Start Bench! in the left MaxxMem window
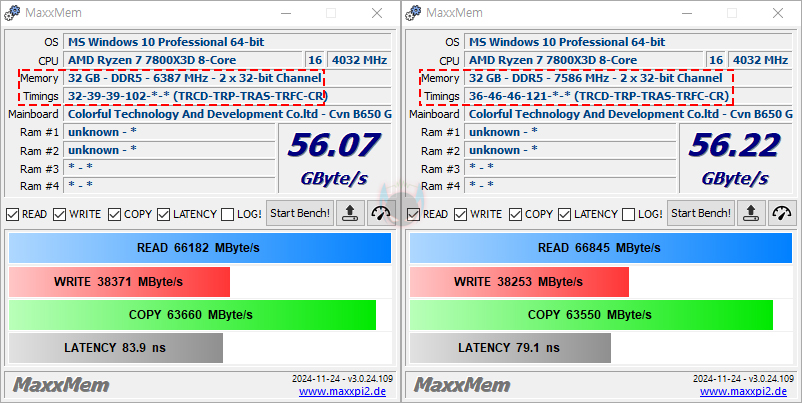Viewport: 802px width, 403px height. 300,213
